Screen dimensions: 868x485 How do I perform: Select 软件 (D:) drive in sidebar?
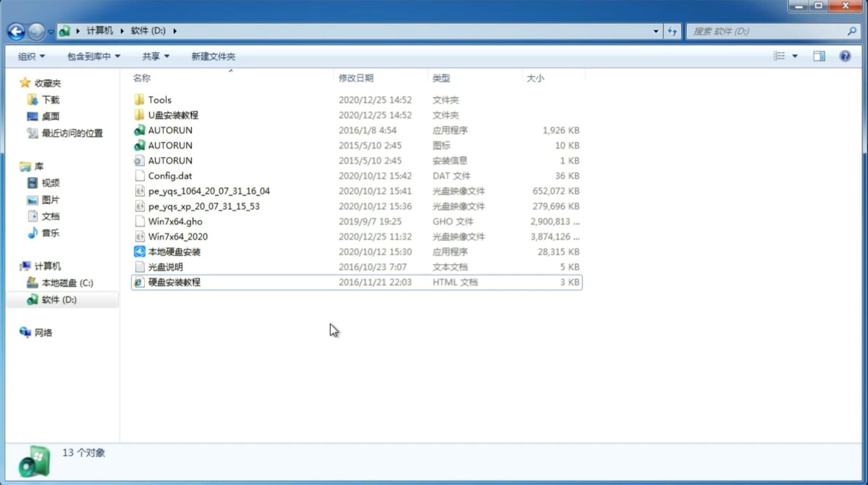point(59,299)
